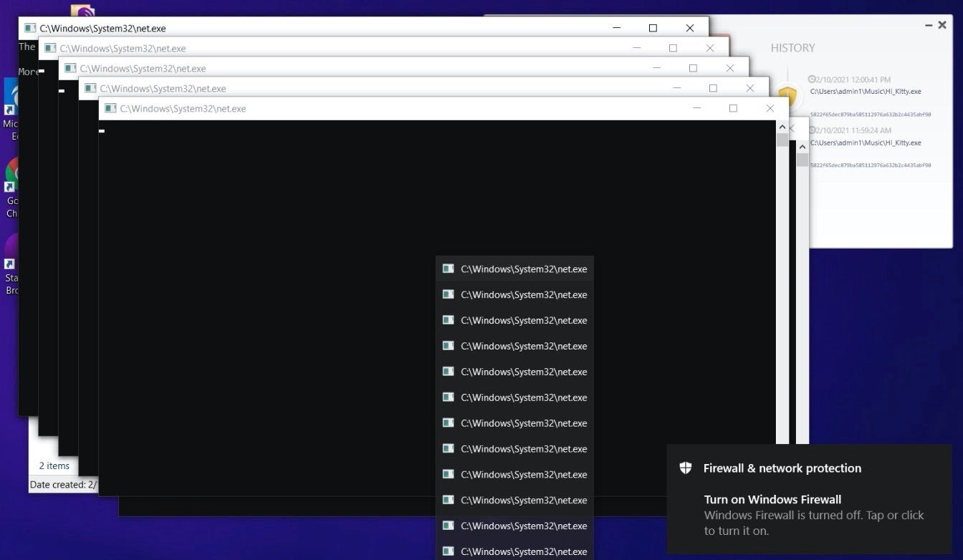Select the bottom net.exe entry in the window list

[x=514, y=551]
